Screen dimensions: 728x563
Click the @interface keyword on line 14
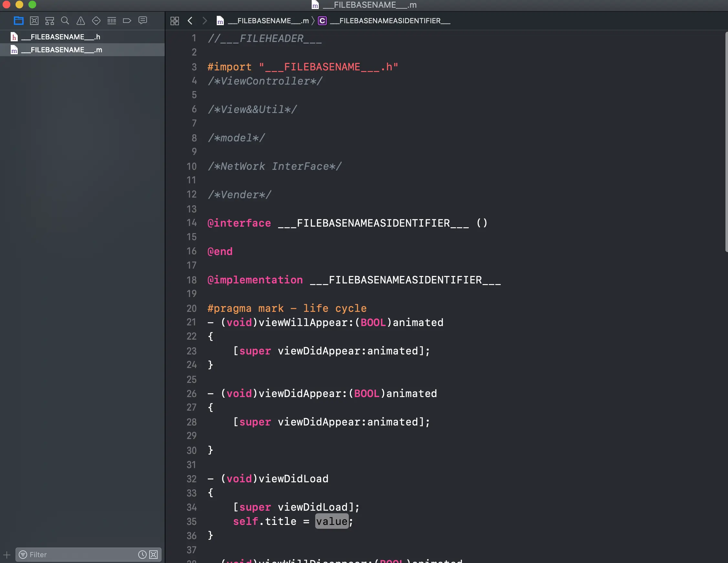239,223
